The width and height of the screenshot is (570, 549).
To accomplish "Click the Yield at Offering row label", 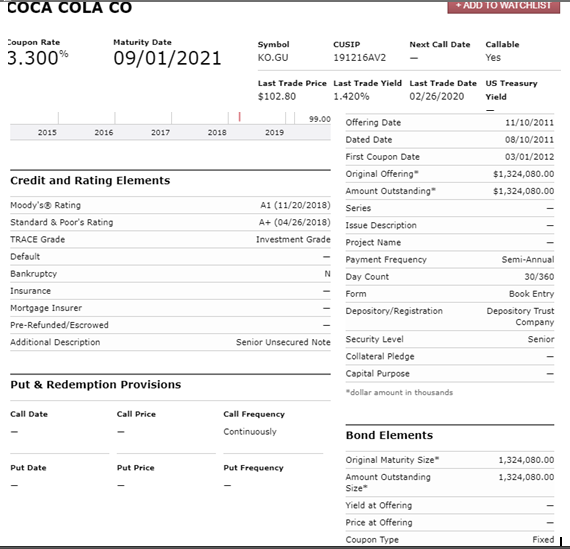I will click(379, 505).
